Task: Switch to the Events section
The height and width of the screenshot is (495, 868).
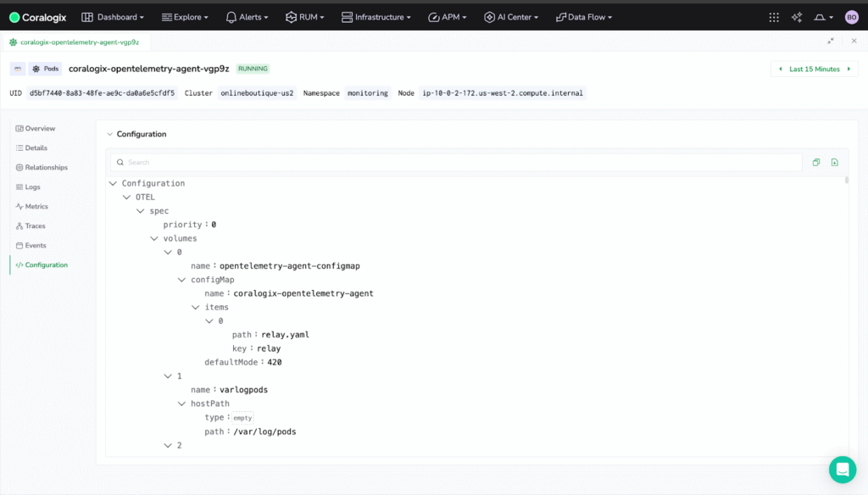Action: pyautogui.click(x=31, y=245)
